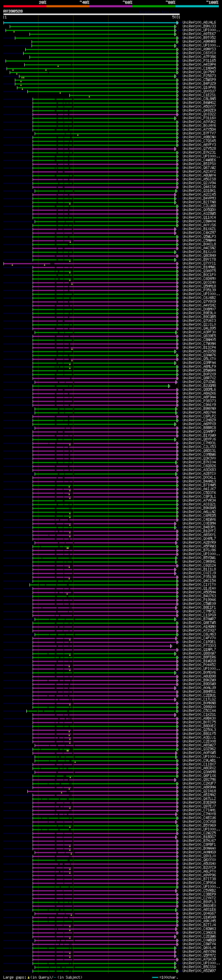Image resolution: width=222 pixels, height=980 pixels.
Task: Click the orange ~40% identity legend segment
Action: (68, 6)
